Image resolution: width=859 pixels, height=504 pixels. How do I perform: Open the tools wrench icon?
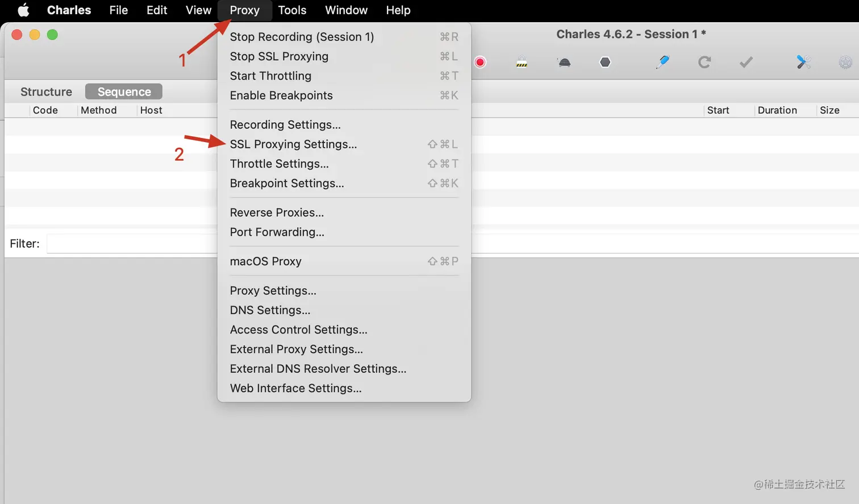pyautogui.click(x=803, y=62)
